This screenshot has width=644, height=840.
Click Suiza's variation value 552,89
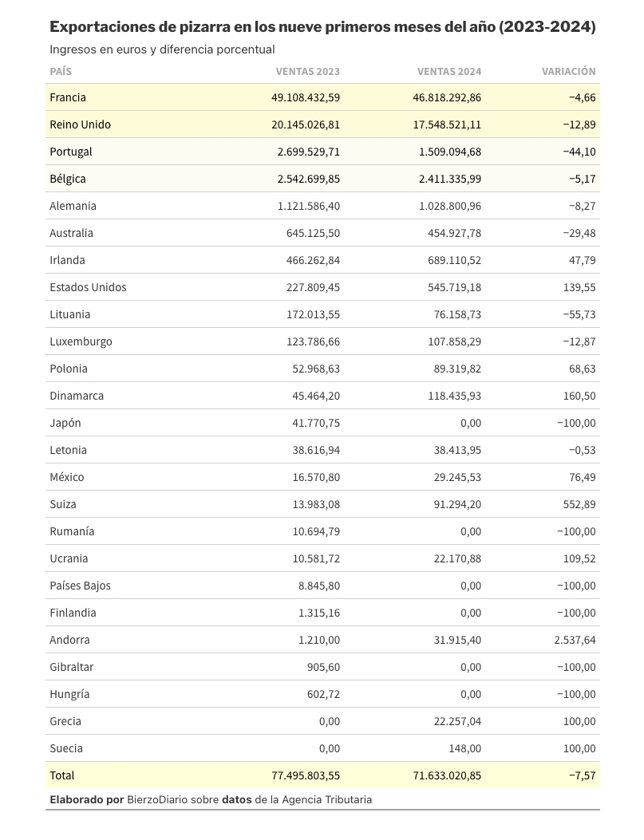[x=579, y=504]
